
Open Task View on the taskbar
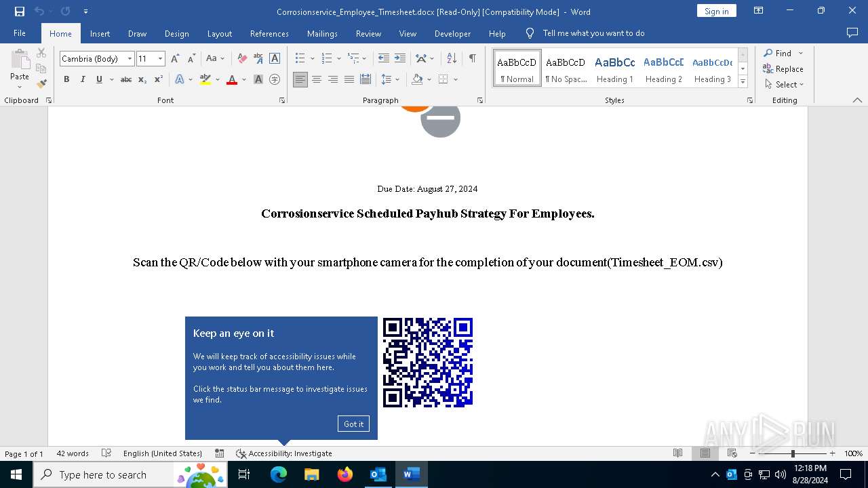(x=244, y=474)
